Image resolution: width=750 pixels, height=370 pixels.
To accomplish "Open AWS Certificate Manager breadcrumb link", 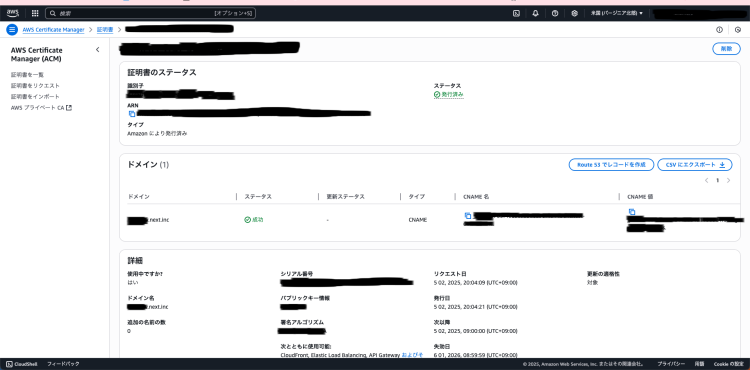I will [x=54, y=30].
